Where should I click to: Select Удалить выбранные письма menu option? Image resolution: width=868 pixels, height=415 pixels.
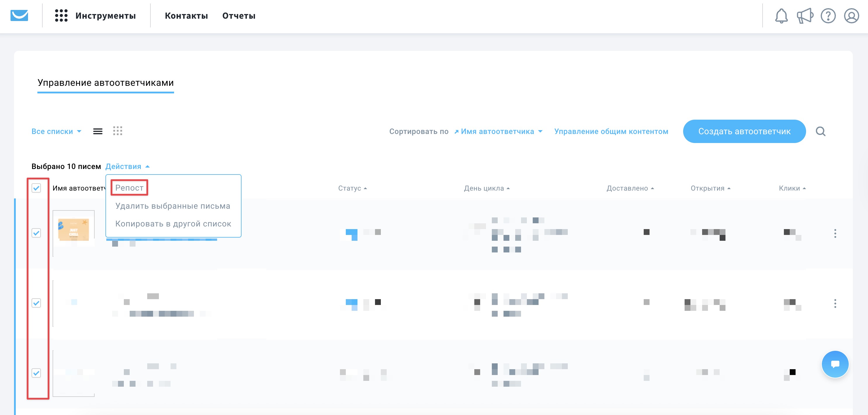[x=173, y=206]
